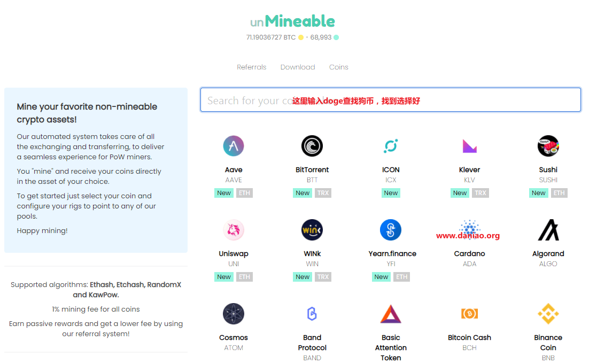Open the Coins menu link
The height and width of the screenshot is (364, 597).
click(x=339, y=67)
